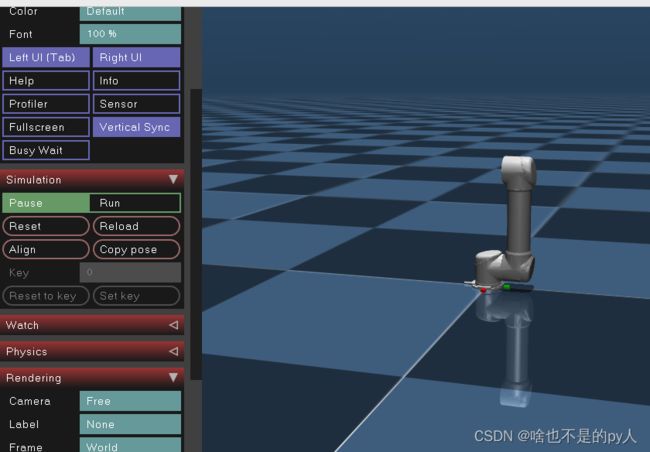
Task: Click the Copy pose button
Action: tap(136, 249)
